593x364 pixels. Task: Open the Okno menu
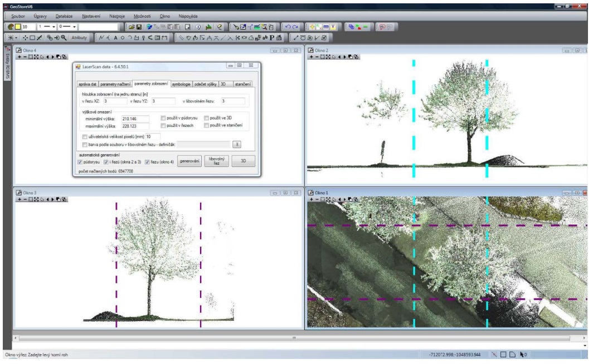pos(164,16)
